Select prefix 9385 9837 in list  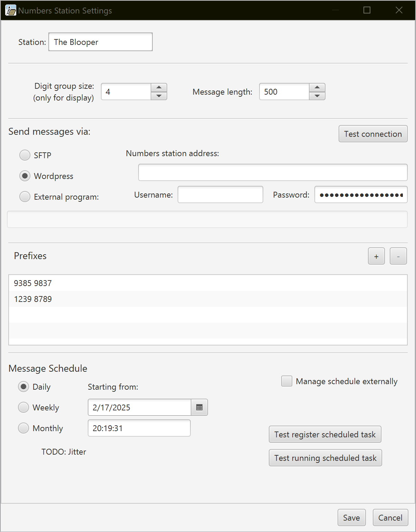coord(33,283)
